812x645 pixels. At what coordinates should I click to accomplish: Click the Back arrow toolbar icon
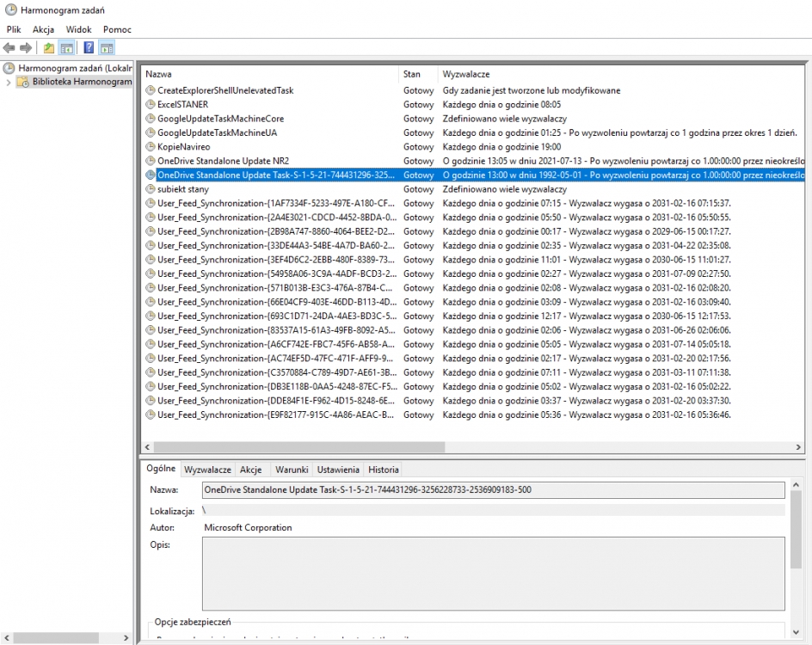point(9,48)
